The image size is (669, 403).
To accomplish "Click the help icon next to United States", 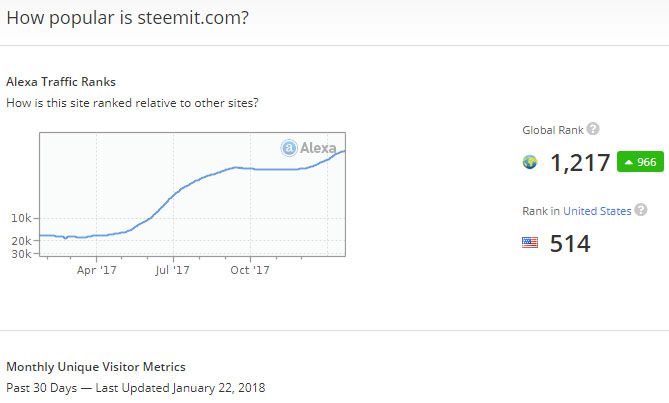I will click(x=641, y=210).
